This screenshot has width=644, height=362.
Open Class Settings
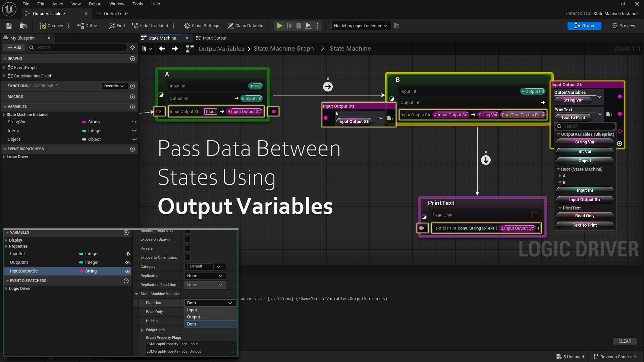pos(202,26)
